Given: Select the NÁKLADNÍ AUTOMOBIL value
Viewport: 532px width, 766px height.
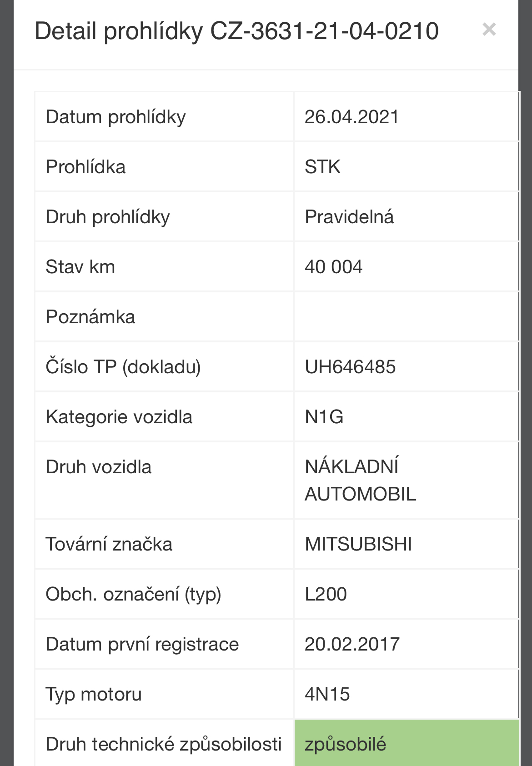Looking at the screenshot, I should pos(361,481).
